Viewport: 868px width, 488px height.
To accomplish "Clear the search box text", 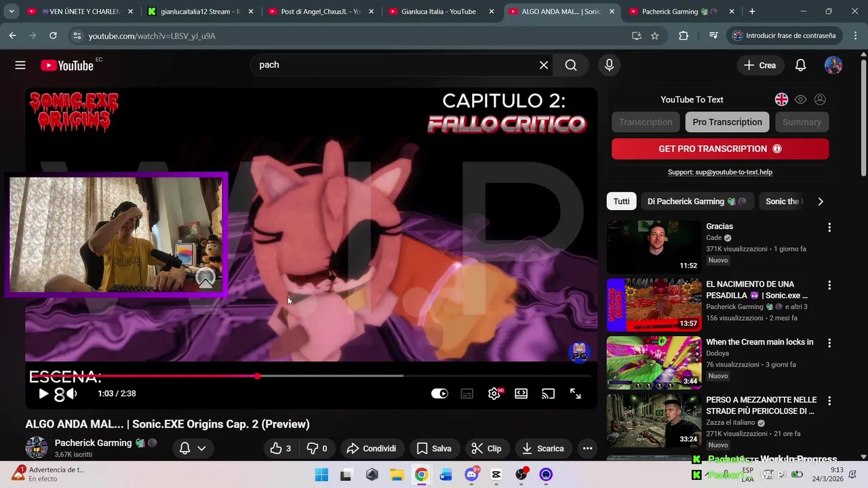I will click(544, 65).
